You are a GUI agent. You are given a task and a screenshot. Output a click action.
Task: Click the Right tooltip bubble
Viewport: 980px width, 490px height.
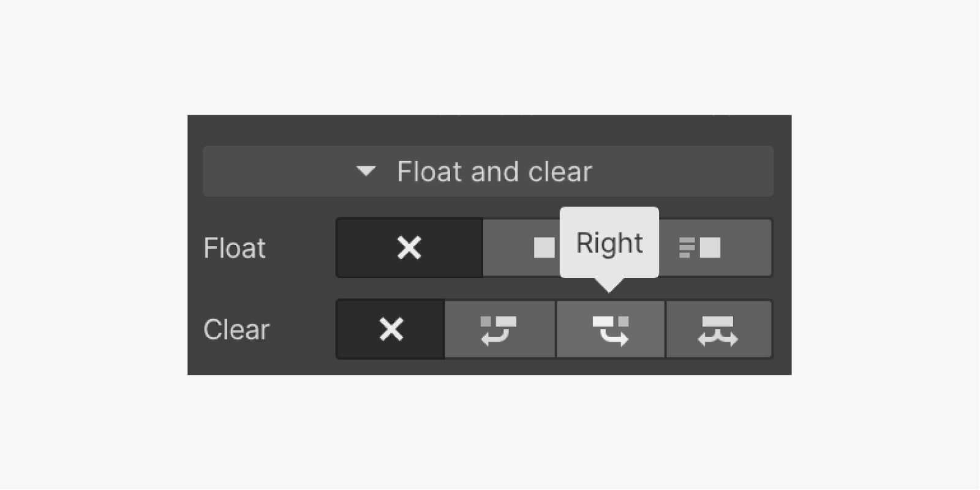coord(609,243)
